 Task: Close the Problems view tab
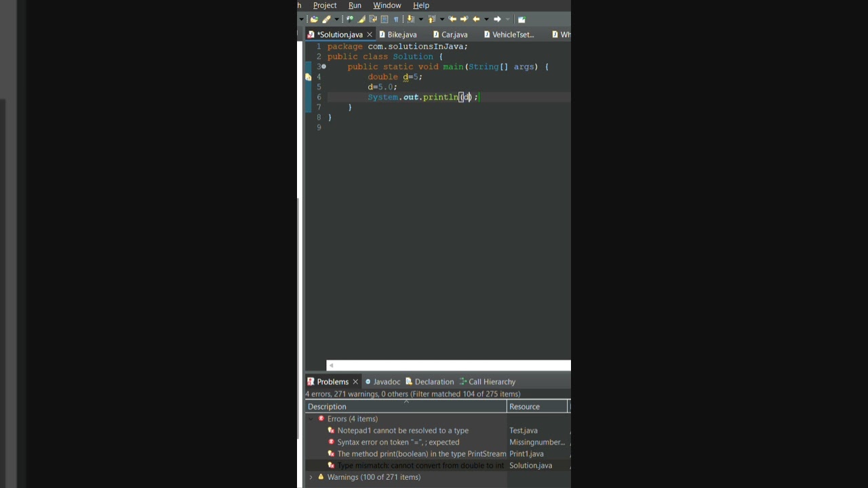click(x=355, y=382)
